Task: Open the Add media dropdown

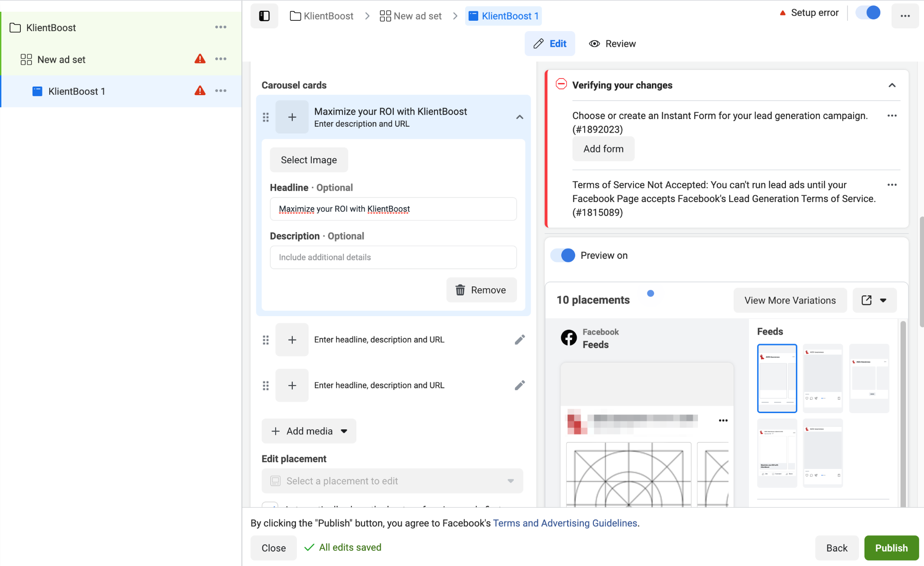Action: (309, 431)
